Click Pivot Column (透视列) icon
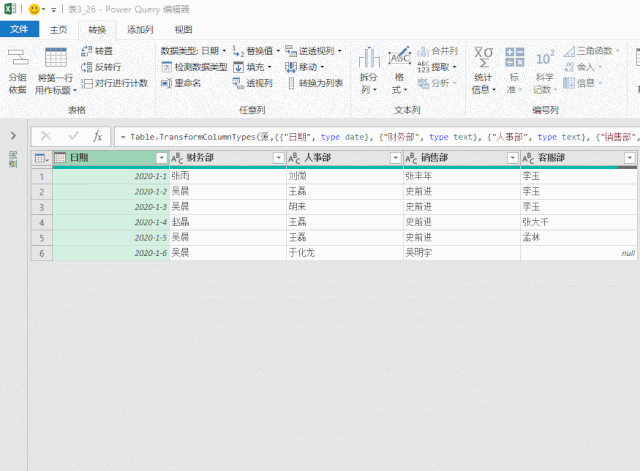 click(238, 83)
